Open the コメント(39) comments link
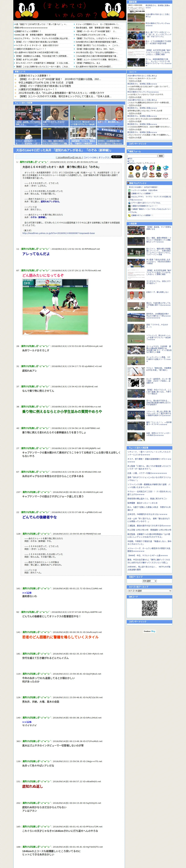The height and width of the screenshot is (868, 186). coord(90,157)
